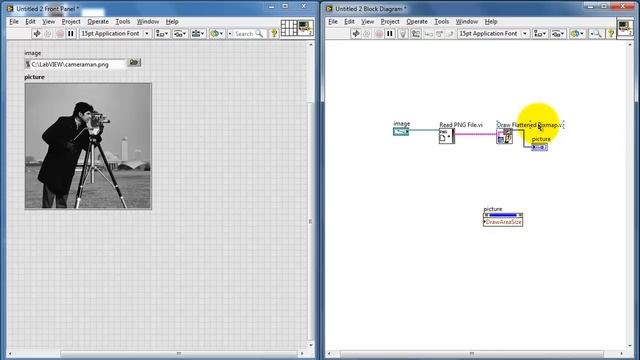Click the Pause button in the Block Diagram toolbar
Image resolution: width=640 pixels, height=360 pixels.
(390, 33)
